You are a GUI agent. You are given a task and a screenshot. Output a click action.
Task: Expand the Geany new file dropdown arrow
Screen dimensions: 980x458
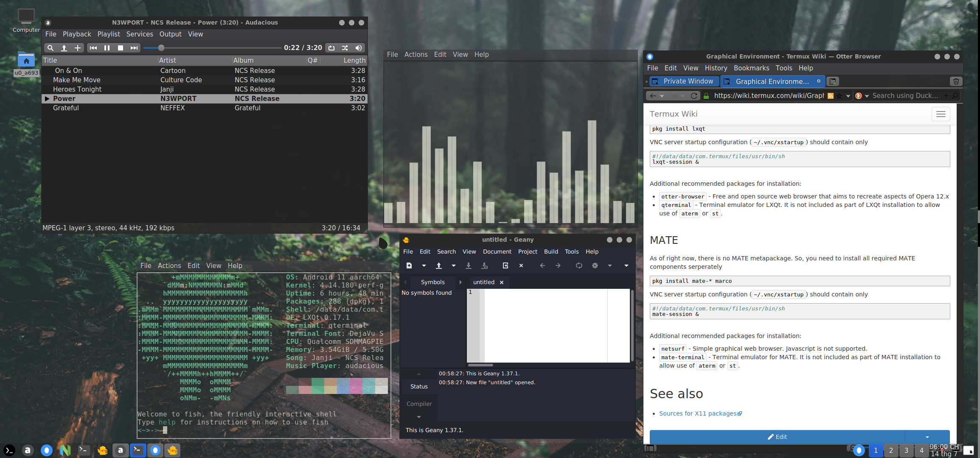[x=424, y=265]
